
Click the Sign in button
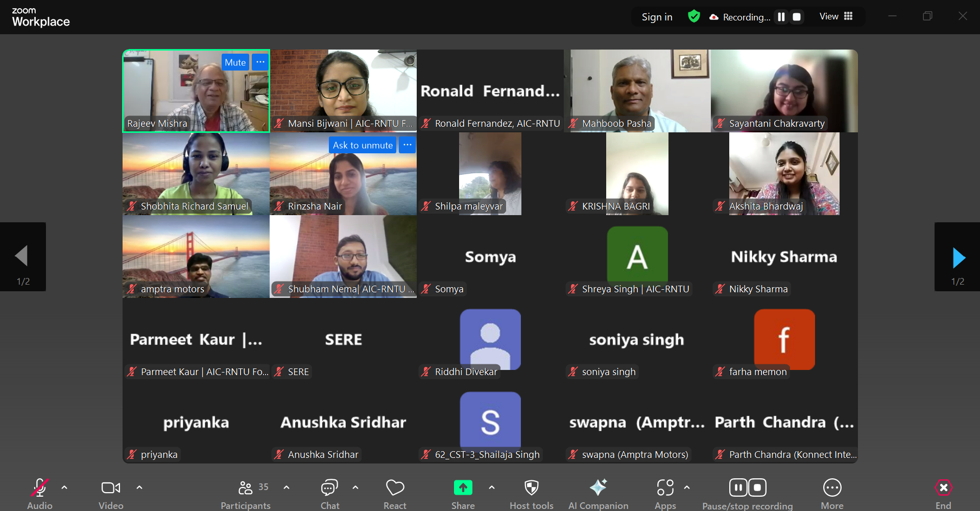coord(657,17)
